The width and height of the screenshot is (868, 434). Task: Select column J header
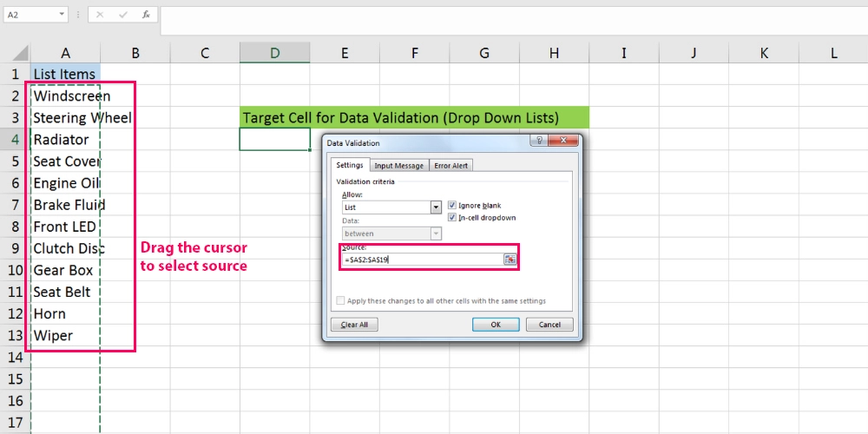pos(694,53)
